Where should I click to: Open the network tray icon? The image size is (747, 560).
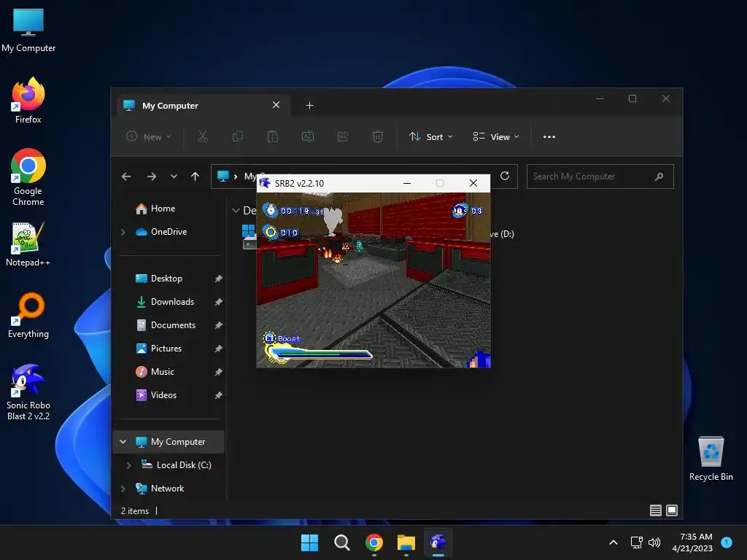[x=636, y=542]
